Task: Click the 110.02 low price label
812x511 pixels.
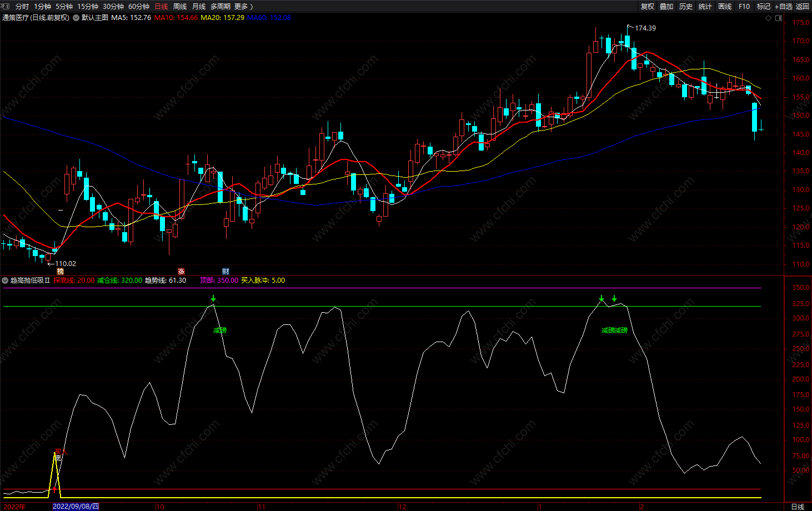Action: (66, 264)
